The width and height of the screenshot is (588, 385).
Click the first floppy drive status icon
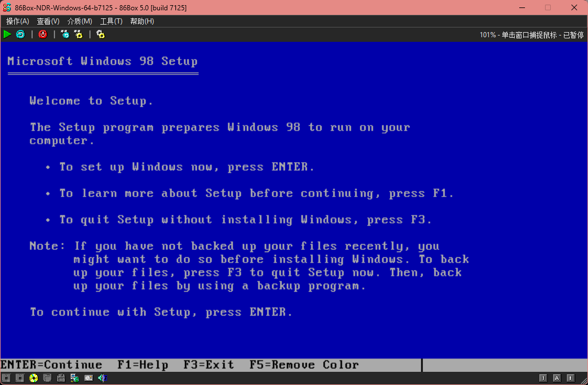coord(6,378)
